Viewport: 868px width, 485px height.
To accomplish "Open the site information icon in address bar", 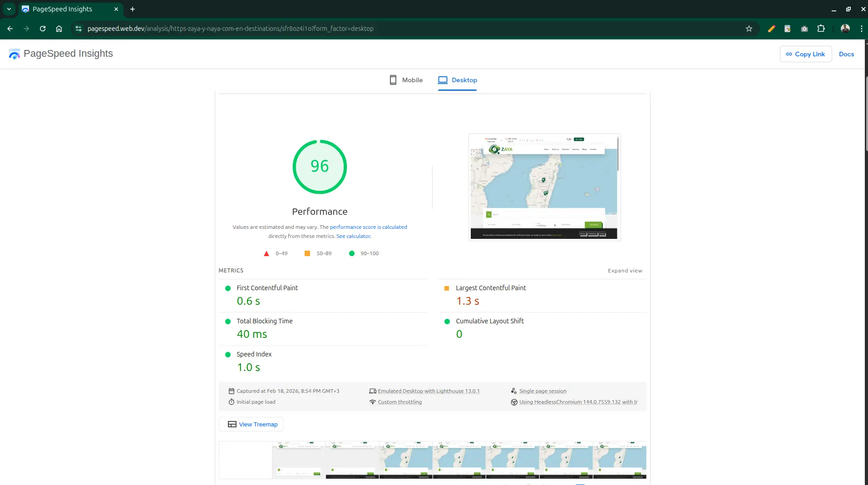I will pyautogui.click(x=79, y=29).
